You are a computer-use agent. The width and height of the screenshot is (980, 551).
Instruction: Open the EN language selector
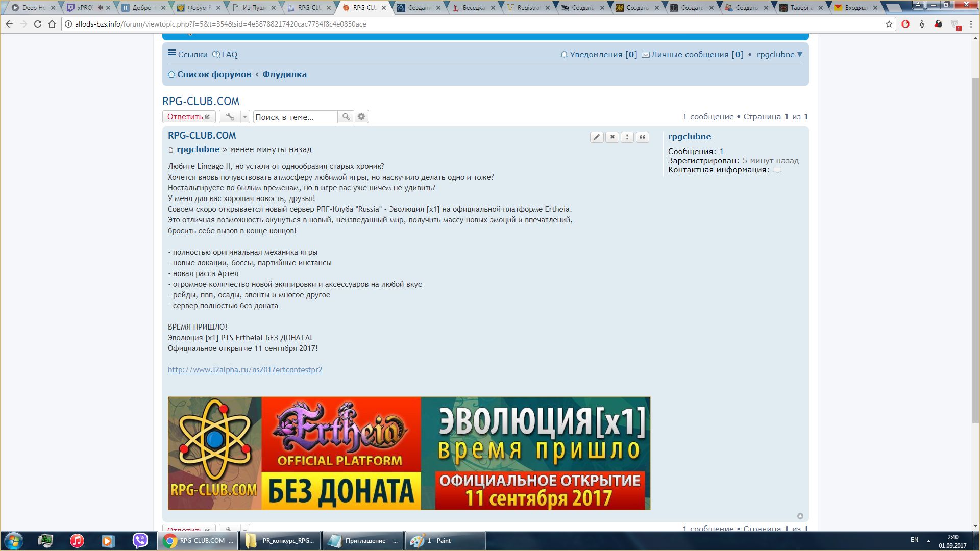pyautogui.click(x=914, y=540)
